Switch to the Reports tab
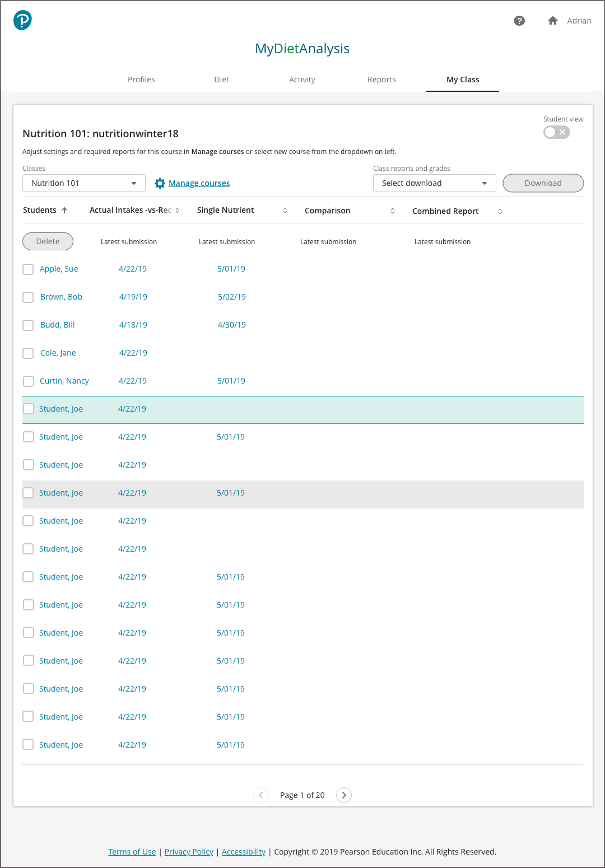605x868 pixels. click(x=381, y=80)
